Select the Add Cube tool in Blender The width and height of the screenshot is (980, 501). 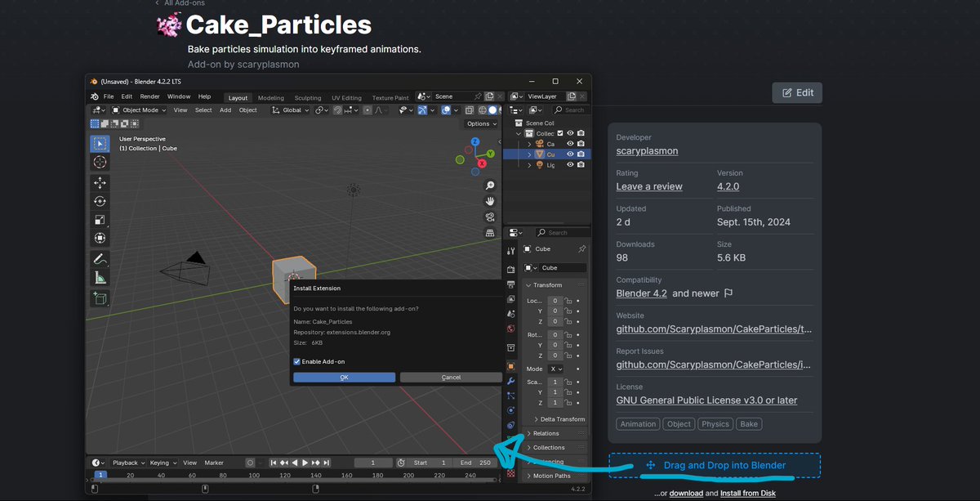point(100,298)
